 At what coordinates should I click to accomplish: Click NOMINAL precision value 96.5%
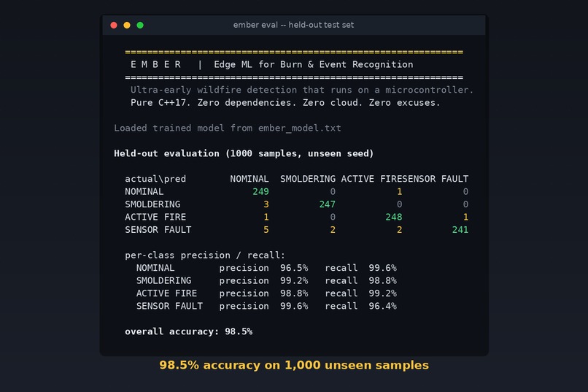click(294, 268)
